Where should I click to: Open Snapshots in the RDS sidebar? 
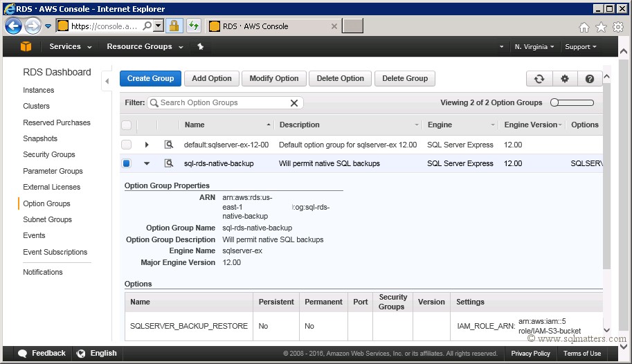pos(40,138)
